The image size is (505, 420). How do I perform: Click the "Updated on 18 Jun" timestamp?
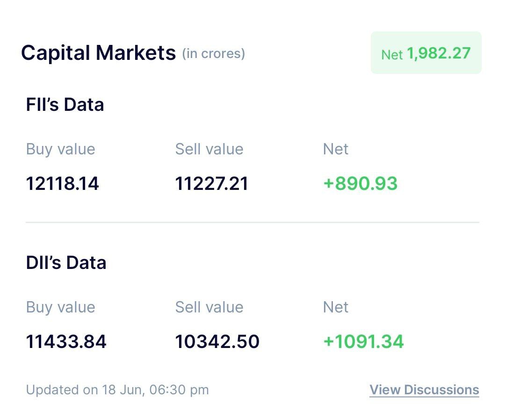pyautogui.click(x=117, y=390)
